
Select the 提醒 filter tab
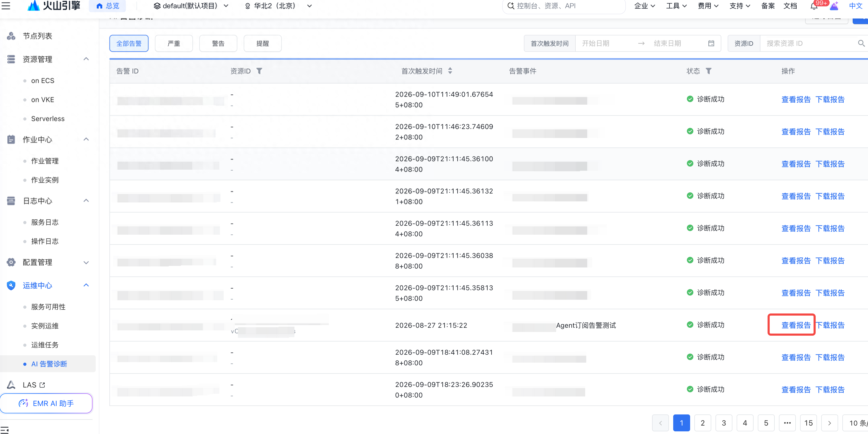tap(262, 43)
